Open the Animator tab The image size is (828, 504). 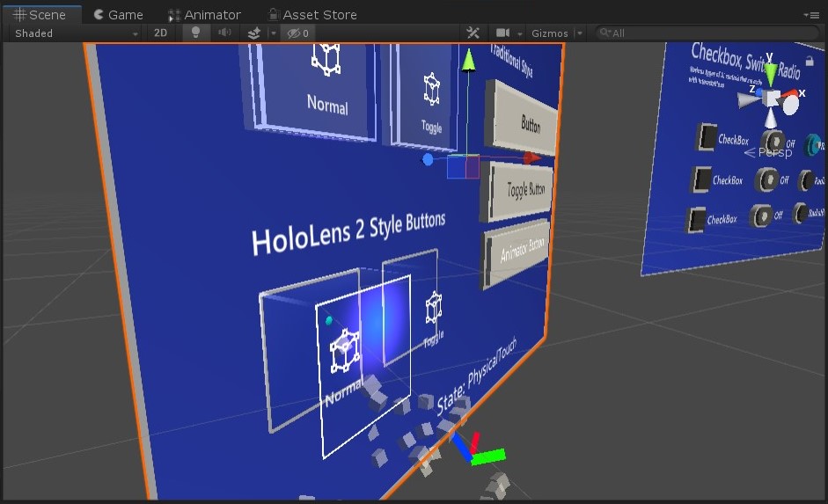[x=204, y=15]
